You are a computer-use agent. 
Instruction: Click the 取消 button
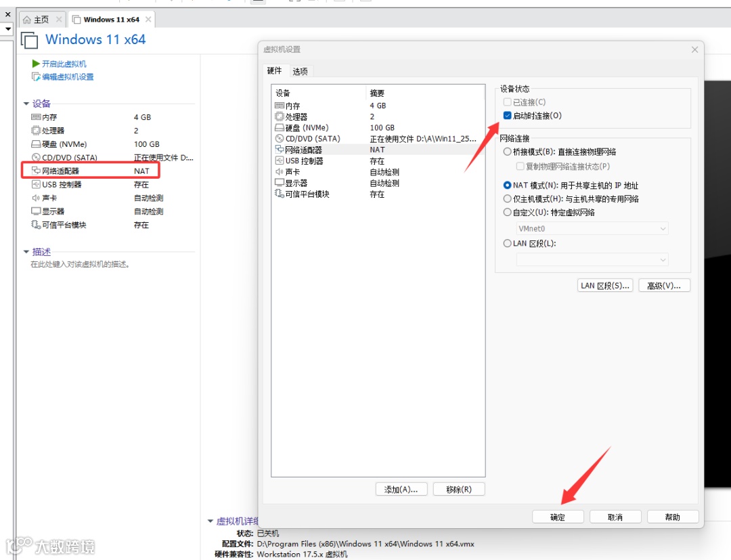[615, 517]
